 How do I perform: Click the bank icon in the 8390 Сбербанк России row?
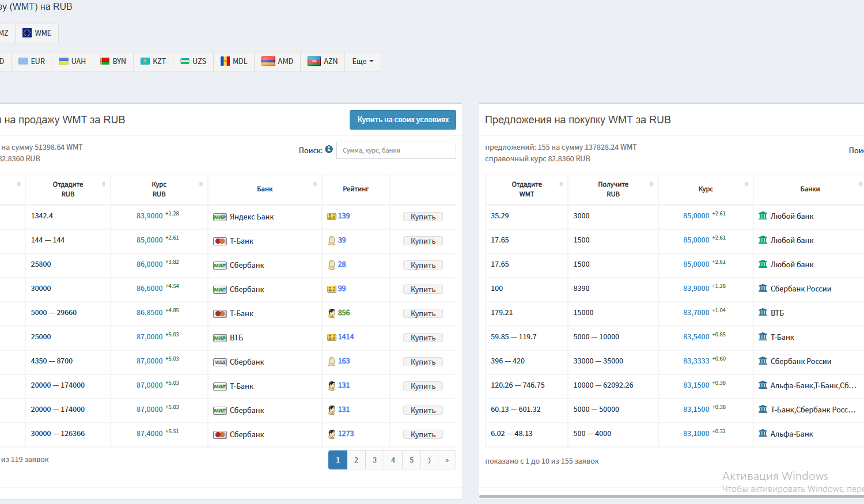(763, 288)
